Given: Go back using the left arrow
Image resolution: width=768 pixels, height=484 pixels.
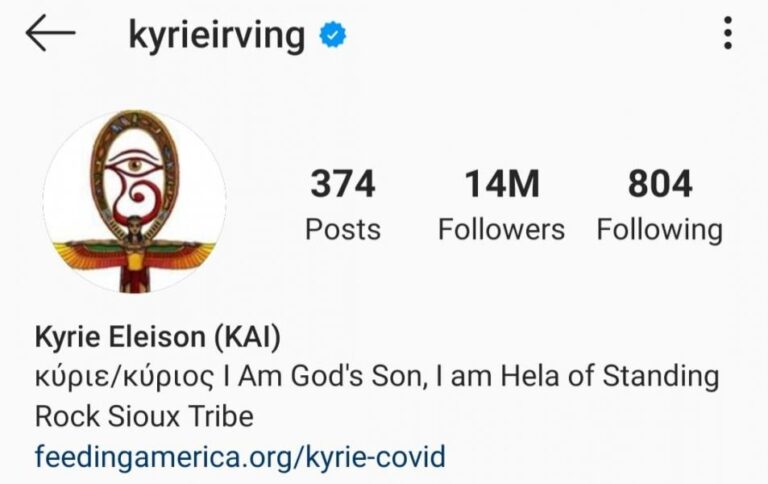Looking at the screenshot, I should click(50, 33).
